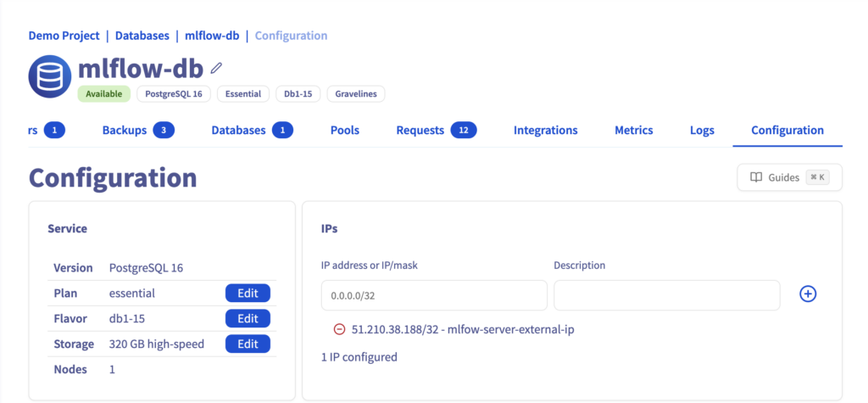
Task: Click the mlflow-db breadcrumb link
Action: pos(212,36)
